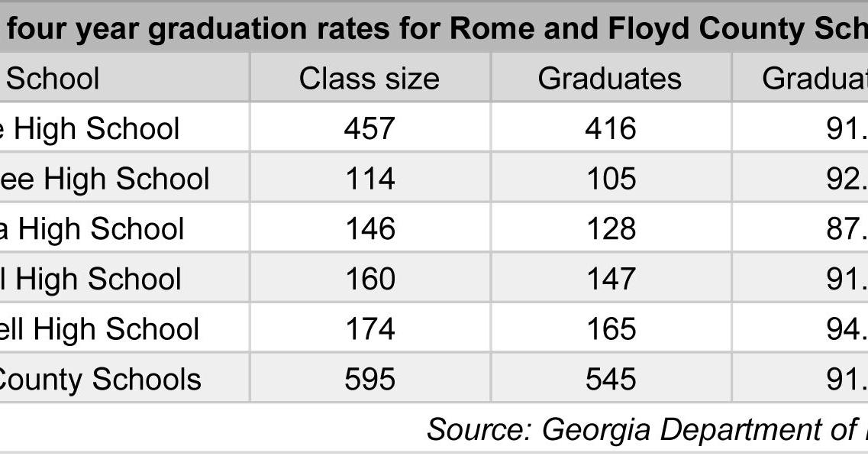
Task: Click the table title about graduation rates
Action: tap(435, 29)
